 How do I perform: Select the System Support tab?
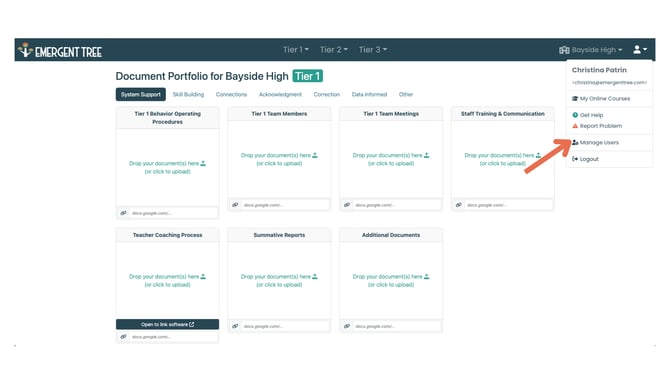[141, 94]
